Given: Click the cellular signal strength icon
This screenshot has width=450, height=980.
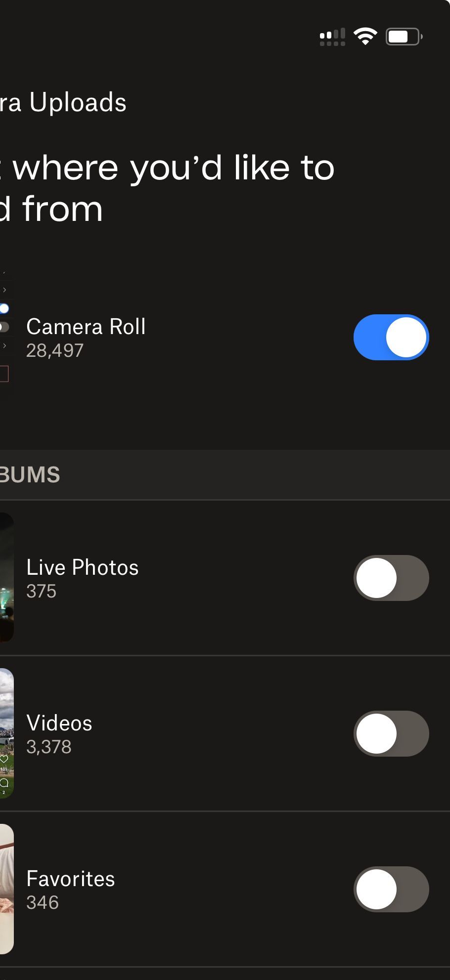Looking at the screenshot, I should click(332, 37).
